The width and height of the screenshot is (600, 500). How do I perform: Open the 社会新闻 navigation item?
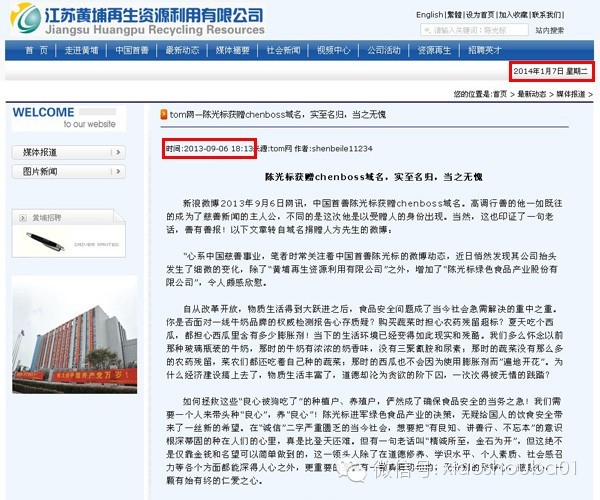(x=283, y=50)
